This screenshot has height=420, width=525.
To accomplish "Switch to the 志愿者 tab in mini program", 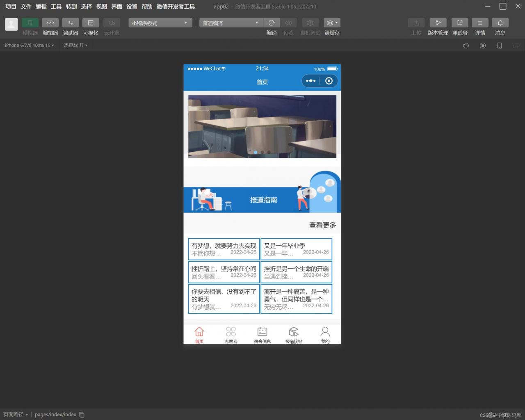I will point(231,334).
